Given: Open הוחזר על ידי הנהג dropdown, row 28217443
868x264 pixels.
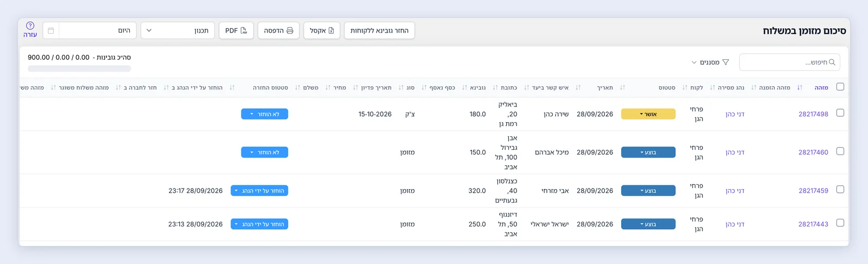Looking at the screenshot, I should click(259, 224).
